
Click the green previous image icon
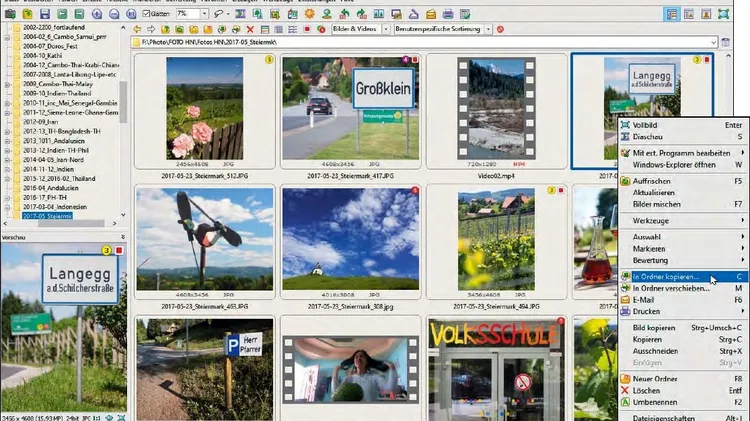[62, 14]
